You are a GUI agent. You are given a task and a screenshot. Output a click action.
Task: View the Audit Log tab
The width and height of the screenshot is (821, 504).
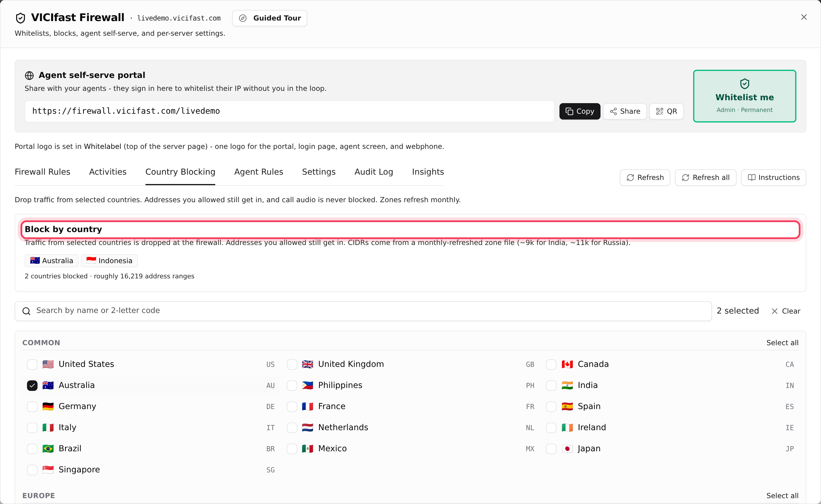point(374,172)
